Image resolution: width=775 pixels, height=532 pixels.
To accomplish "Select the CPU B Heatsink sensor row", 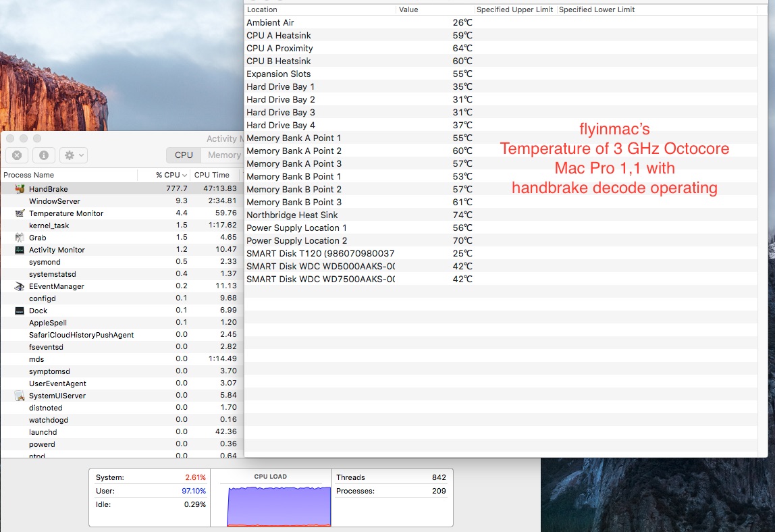I will coord(501,61).
